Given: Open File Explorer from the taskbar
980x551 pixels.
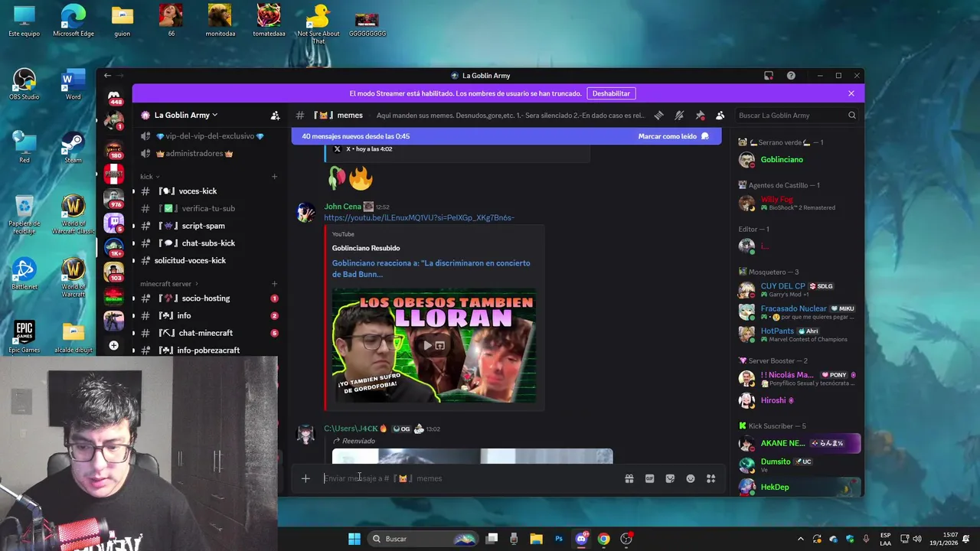Looking at the screenshot, I should (x=536, y=539).
